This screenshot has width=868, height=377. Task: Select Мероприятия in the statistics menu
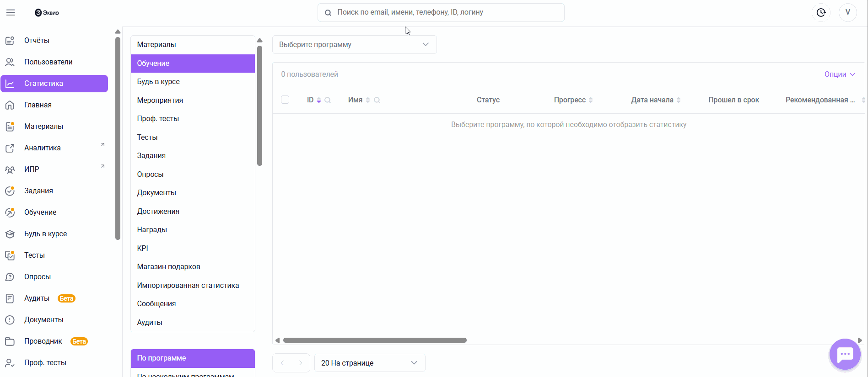coord(160,100)
